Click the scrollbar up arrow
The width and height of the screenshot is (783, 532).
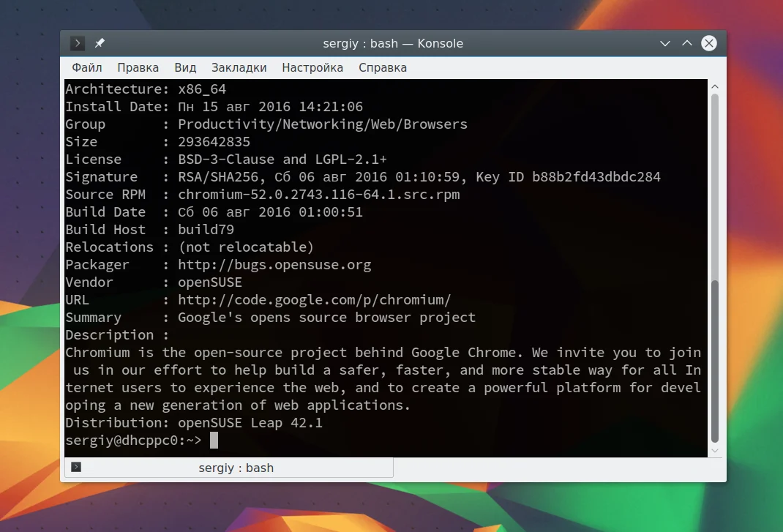[x=715, y=86]
